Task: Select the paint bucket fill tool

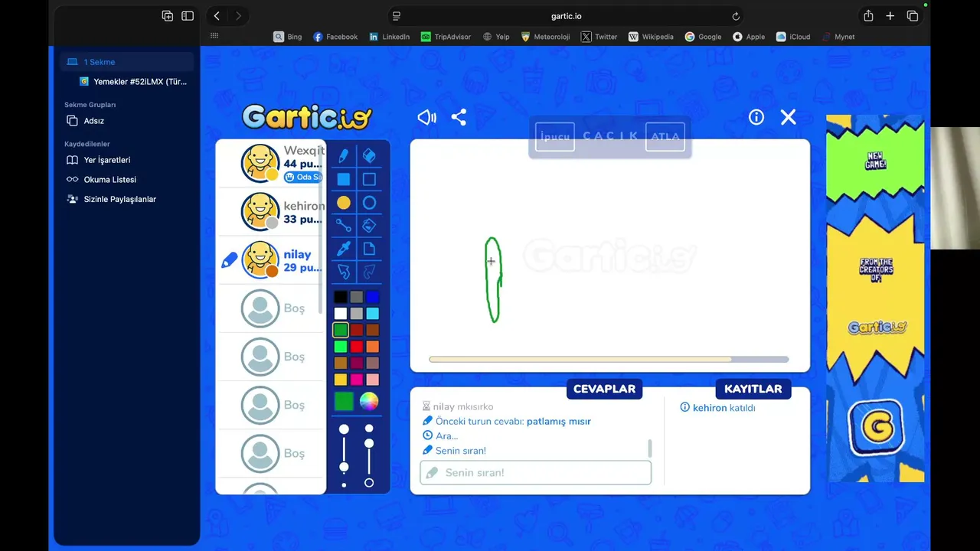Action: click(x=369, y=226)
